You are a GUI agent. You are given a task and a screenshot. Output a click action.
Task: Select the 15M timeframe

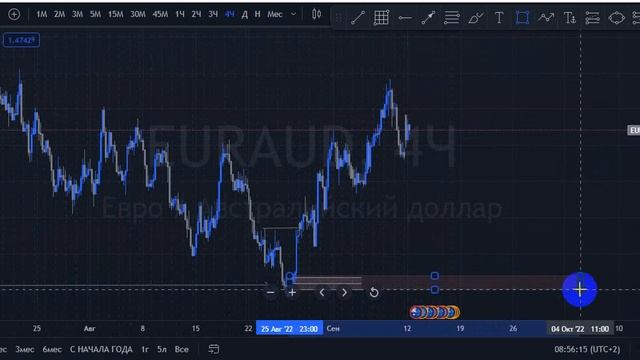click(116, 15)
